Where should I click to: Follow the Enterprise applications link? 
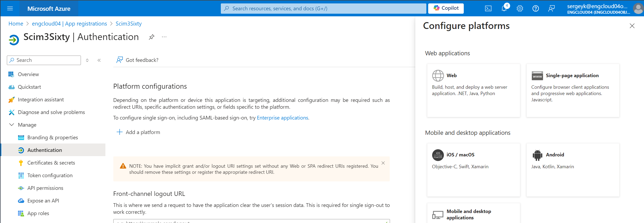[x=282, y=118]
